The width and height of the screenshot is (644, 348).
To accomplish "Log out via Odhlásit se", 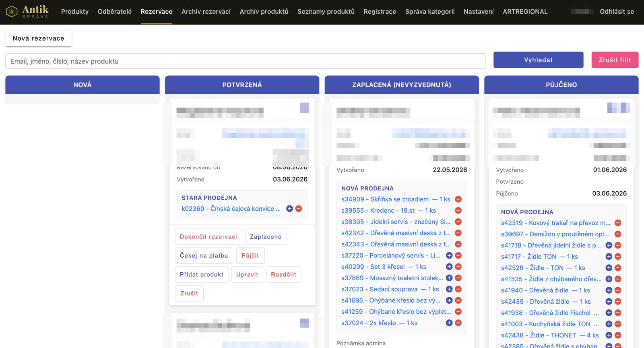I will [x=617, y=12].
